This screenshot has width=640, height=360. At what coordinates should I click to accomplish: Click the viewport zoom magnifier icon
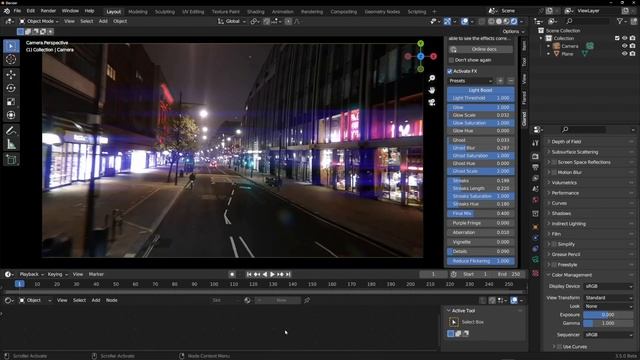click(x=432, y=78)
